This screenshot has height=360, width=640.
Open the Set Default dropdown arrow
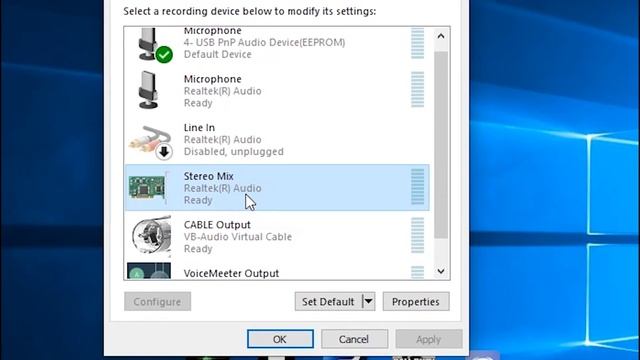[369, 301]
